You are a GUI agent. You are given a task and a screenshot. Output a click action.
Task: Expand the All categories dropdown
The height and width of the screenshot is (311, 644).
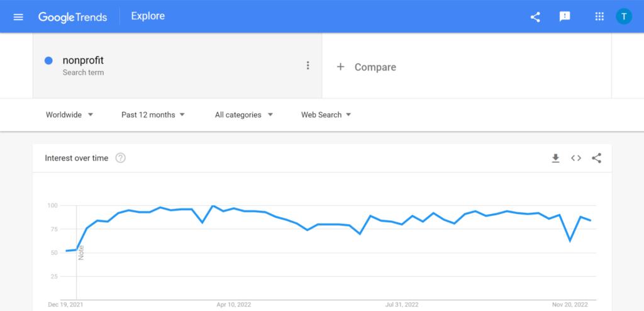click(243, 115)
